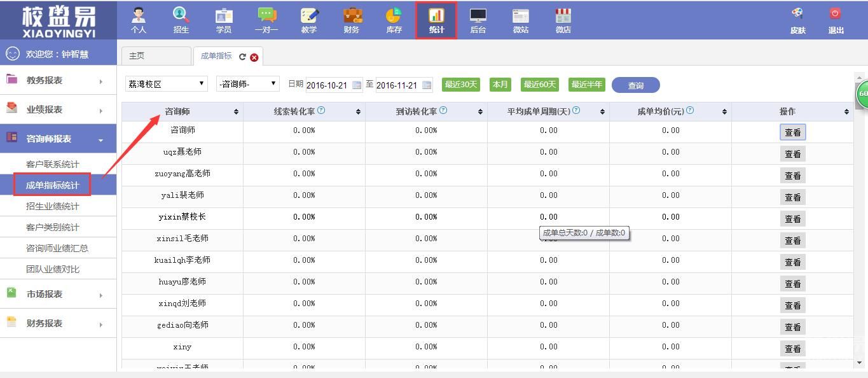
Task: Click the scrollbar up arrow
Action: 860,78
